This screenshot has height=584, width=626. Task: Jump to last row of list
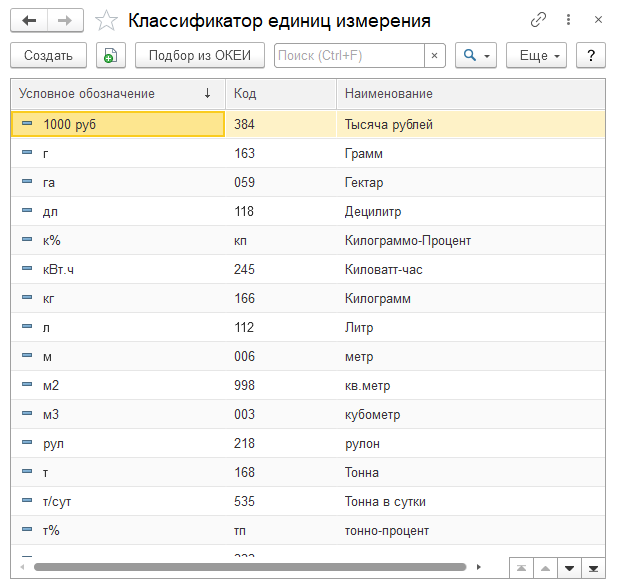coord(593,568)
